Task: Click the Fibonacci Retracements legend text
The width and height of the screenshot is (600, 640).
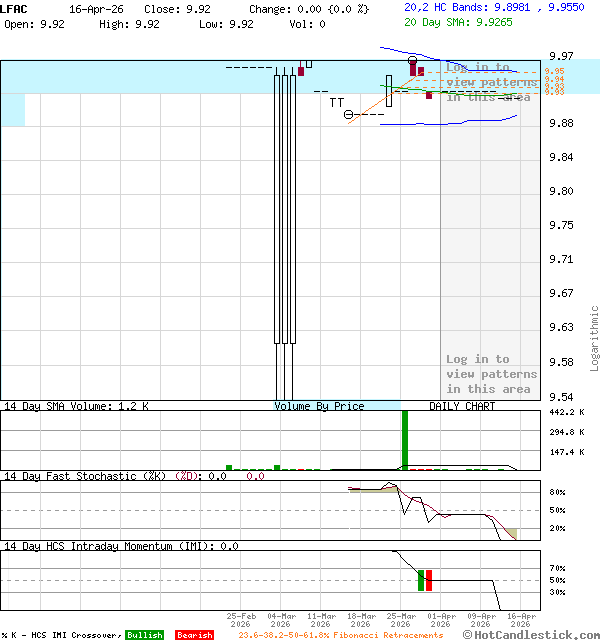Action: [x=340, y=635]
